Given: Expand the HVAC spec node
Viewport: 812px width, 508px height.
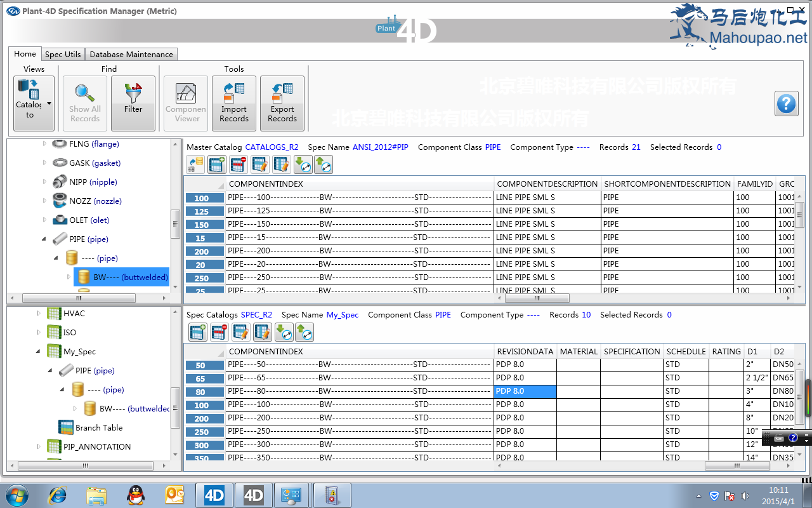Looking at the screenshot, I should coord(39,314).
